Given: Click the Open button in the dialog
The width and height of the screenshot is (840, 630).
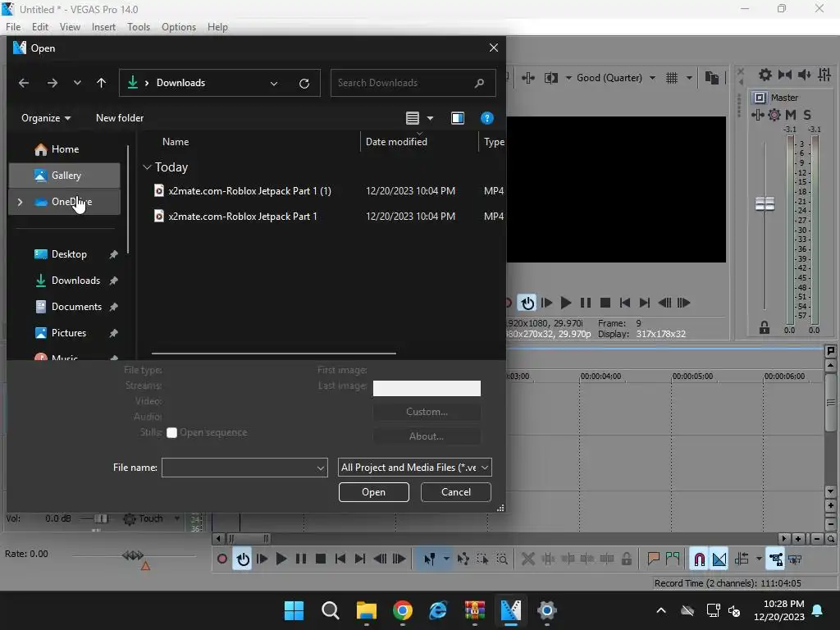Looking at the screenshot, I should click(x=374, y=492).
